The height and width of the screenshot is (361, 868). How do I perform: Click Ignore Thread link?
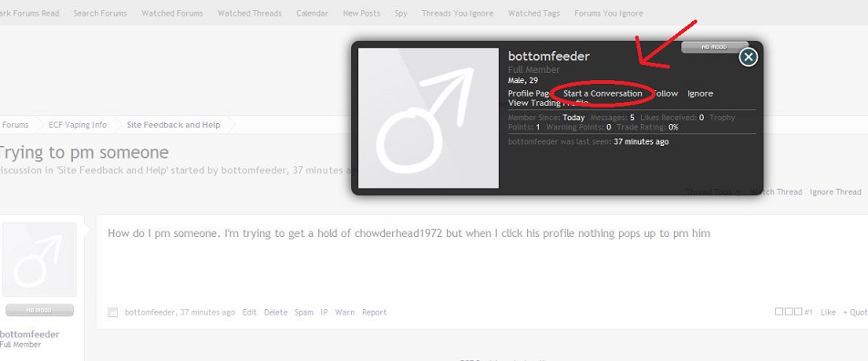835,191
